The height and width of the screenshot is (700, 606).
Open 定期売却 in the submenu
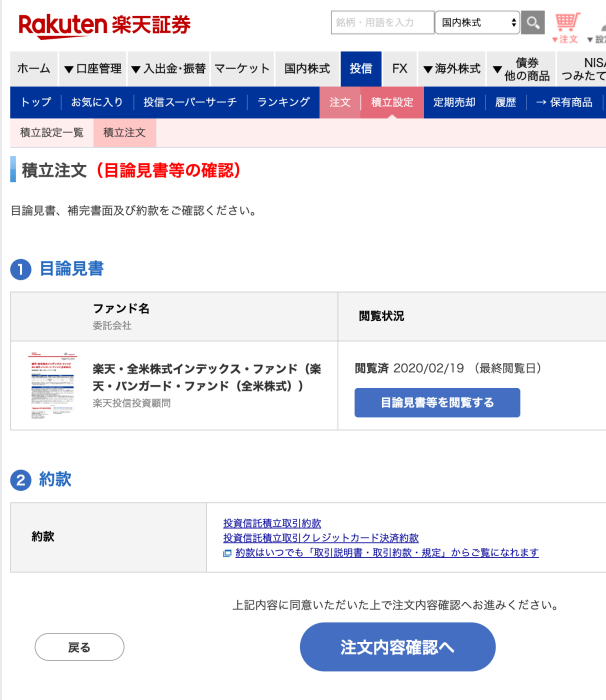click(x=454, y=102)
